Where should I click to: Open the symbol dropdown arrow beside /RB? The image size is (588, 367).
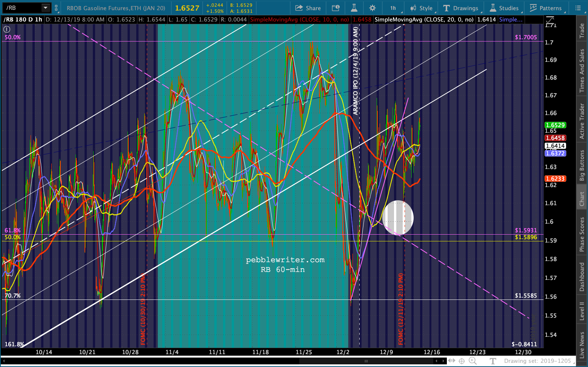point(45,8)
